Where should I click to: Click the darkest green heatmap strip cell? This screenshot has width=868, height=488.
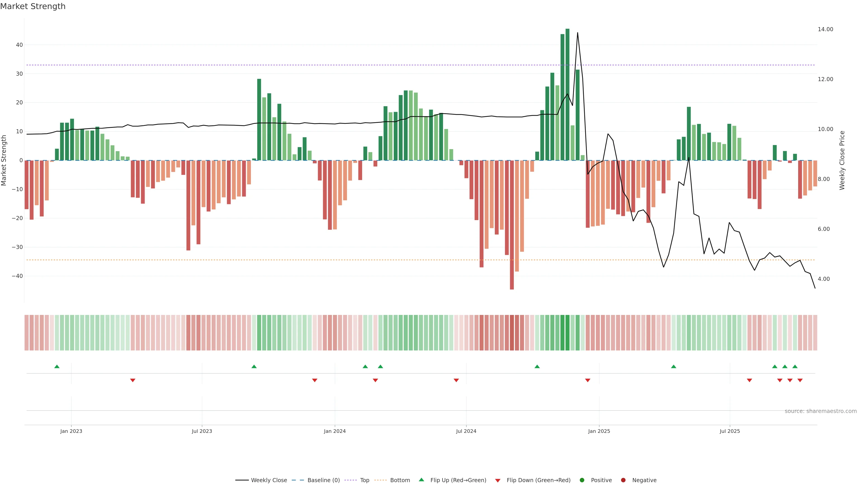[x=567, y=332]
